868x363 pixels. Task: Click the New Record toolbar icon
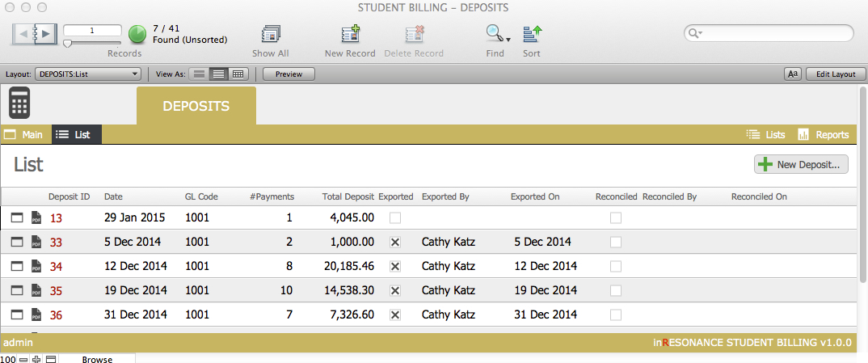click(x=350, y=35)
